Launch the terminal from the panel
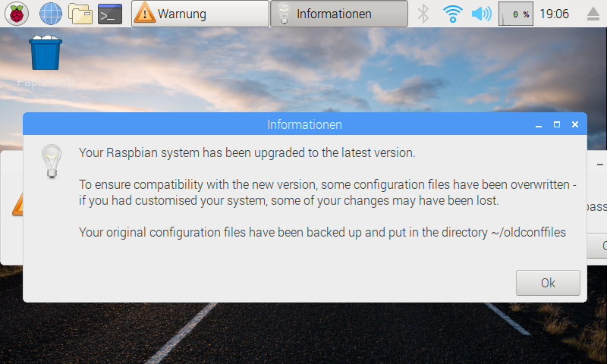Screen dimensions: 607x364 tap(110, 13)
